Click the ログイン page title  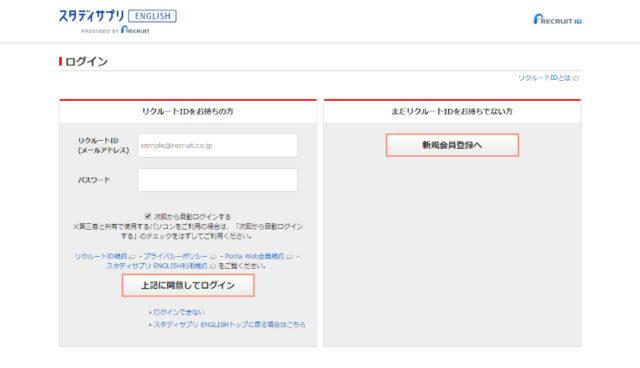pos(87,62)
